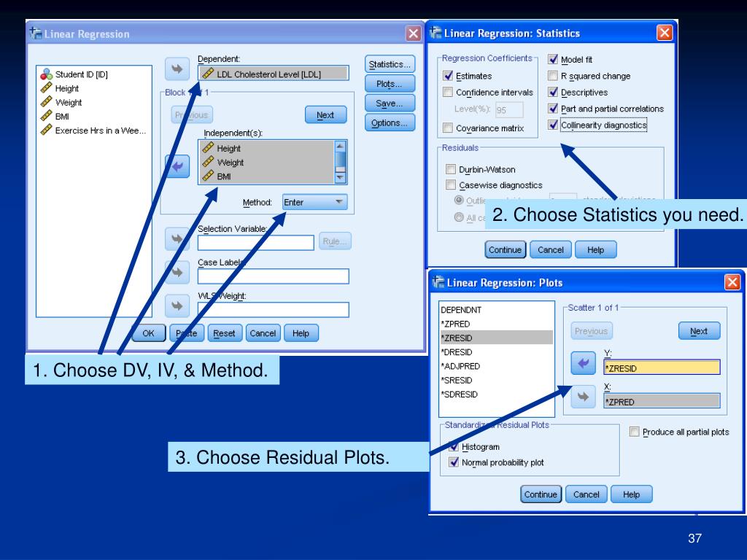The width and height of the screenshot is (747, 560).
Task: Click Help in Plots dialog
Action: point(631,494)
